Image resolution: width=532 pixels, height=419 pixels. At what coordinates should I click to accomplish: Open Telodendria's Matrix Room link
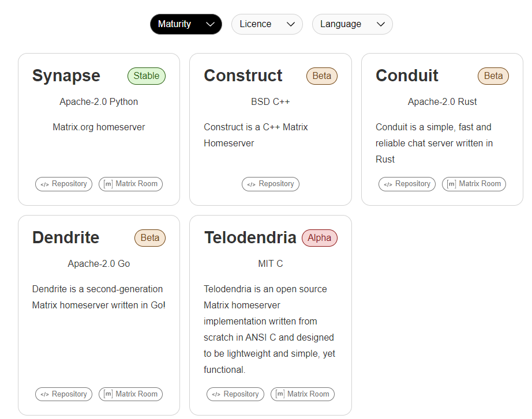click(302, 394)
